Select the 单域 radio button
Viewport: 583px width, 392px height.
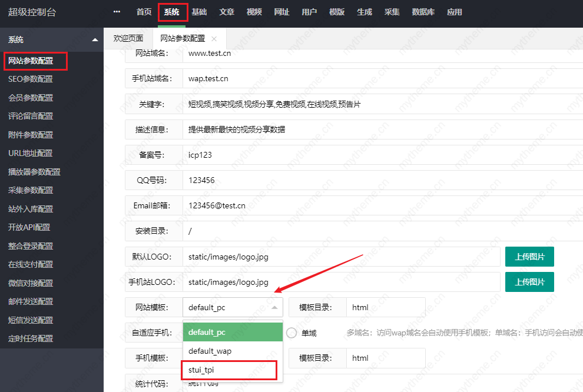point(291,333)
